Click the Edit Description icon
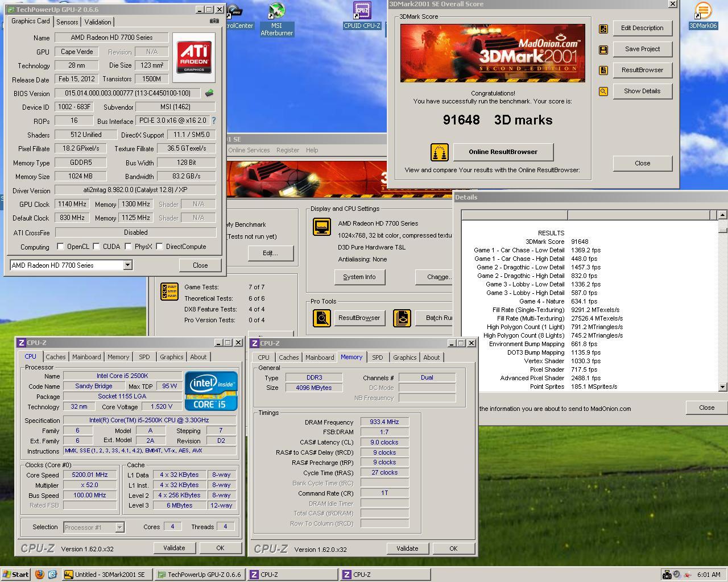The image size is (728, 582). point(603,28)
